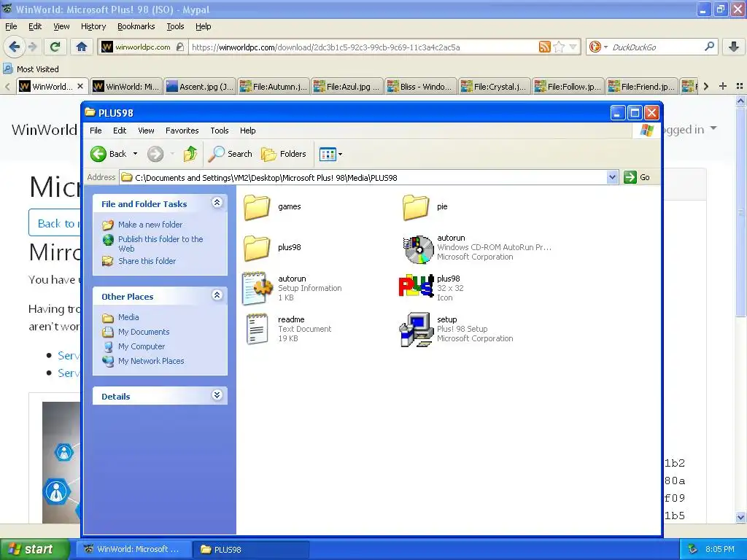Go to My Computer in Other Places
The width and height of the screenshot is (747, 560).
point(142,346)
